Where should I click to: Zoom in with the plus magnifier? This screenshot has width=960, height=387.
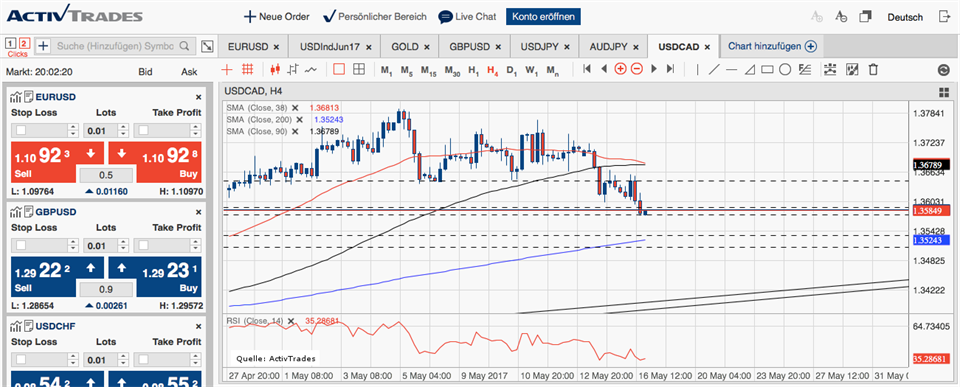(x=620, y=69)
